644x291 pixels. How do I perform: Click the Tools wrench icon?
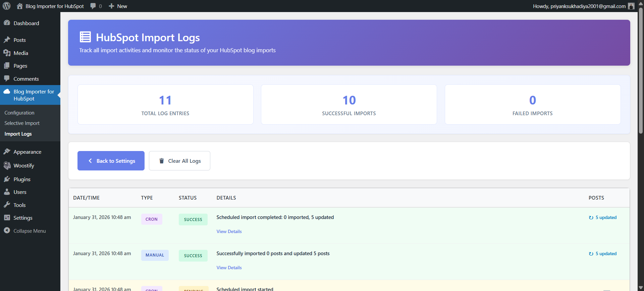pos(7,205)
